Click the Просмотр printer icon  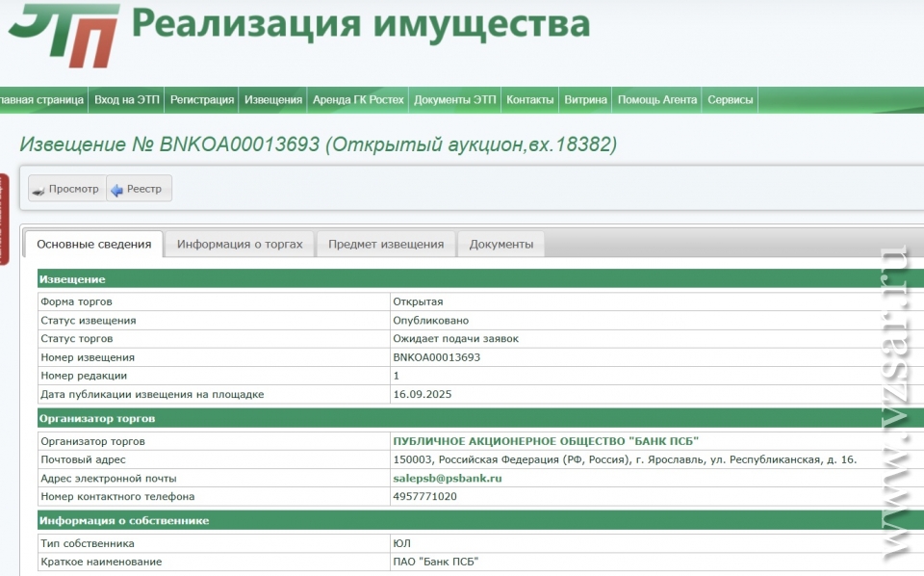38,190
